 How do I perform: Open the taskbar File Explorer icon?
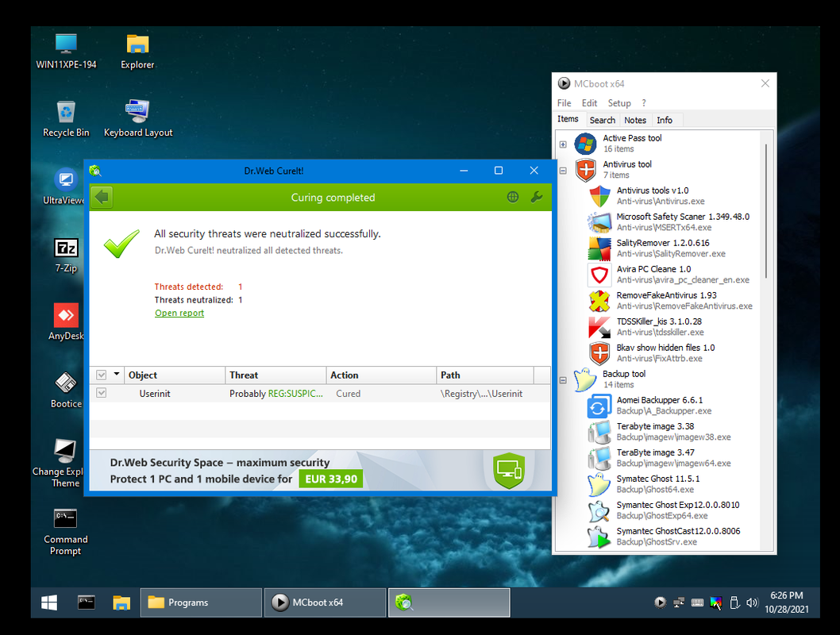[x=121, y=602]
